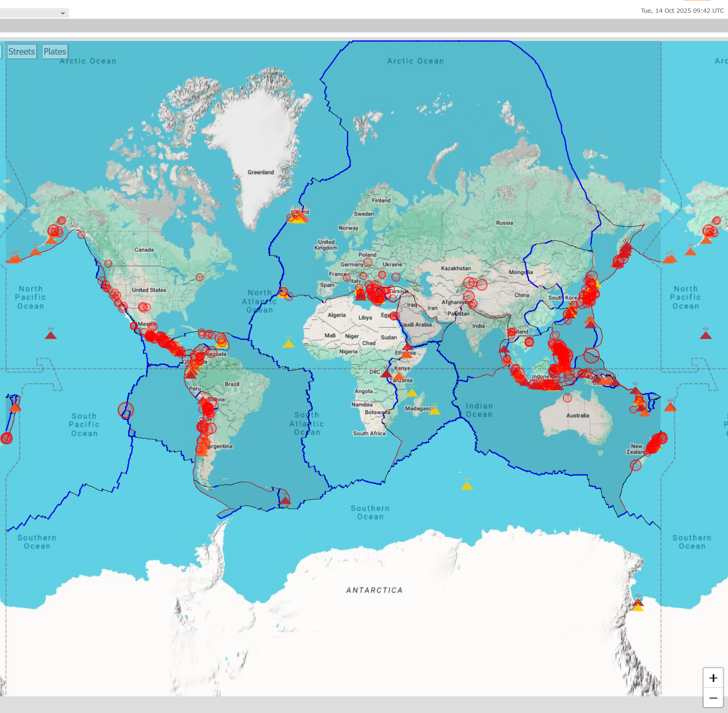
Task: Select the earthquake circle in western Canada
Action: [x=108, y=264]
